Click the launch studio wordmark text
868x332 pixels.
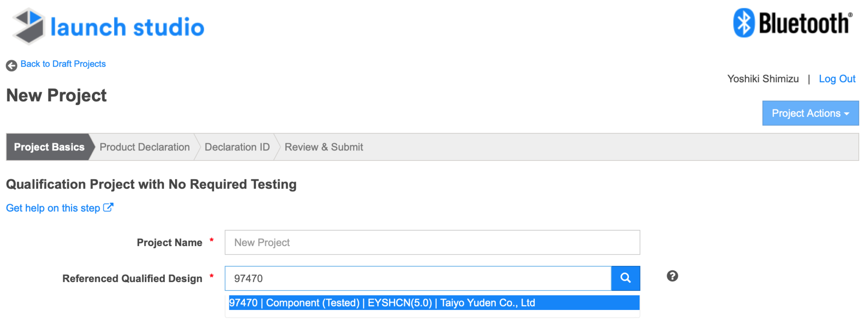pos(127,28)
